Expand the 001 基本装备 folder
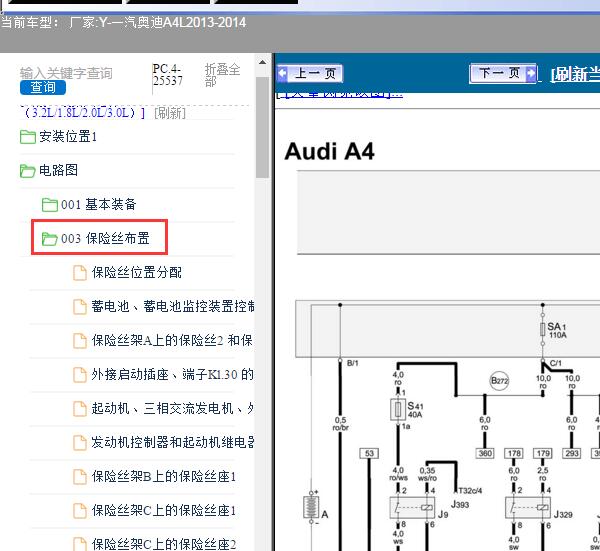The width and height of the screenshot is (600, 551). (x=99, y=204)
